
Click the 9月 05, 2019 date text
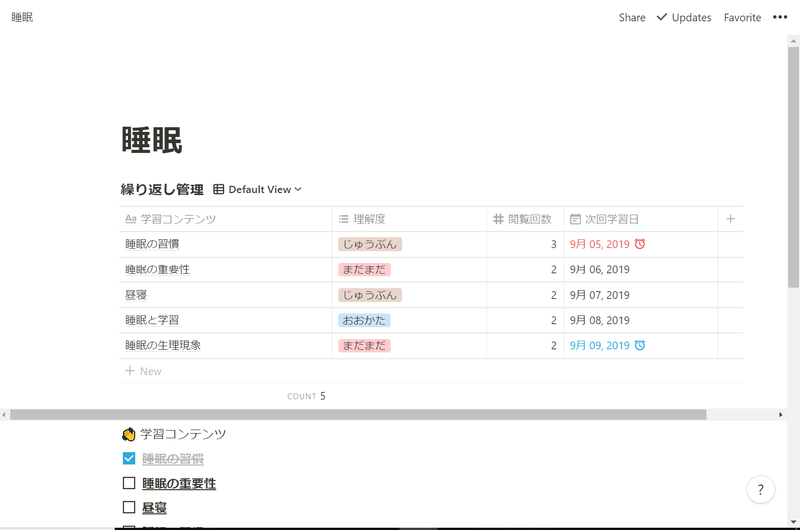(x=599, y=244)
